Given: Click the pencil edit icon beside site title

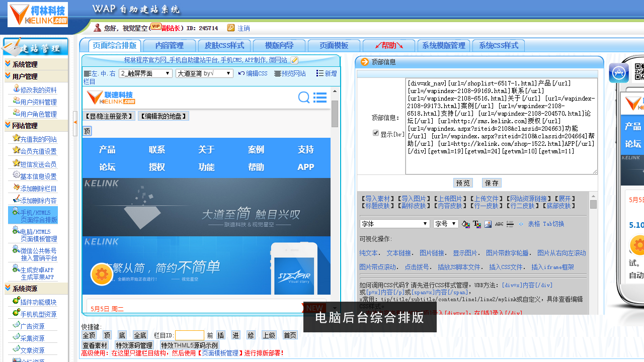Looking at the screenshot, I should (295, 60).
